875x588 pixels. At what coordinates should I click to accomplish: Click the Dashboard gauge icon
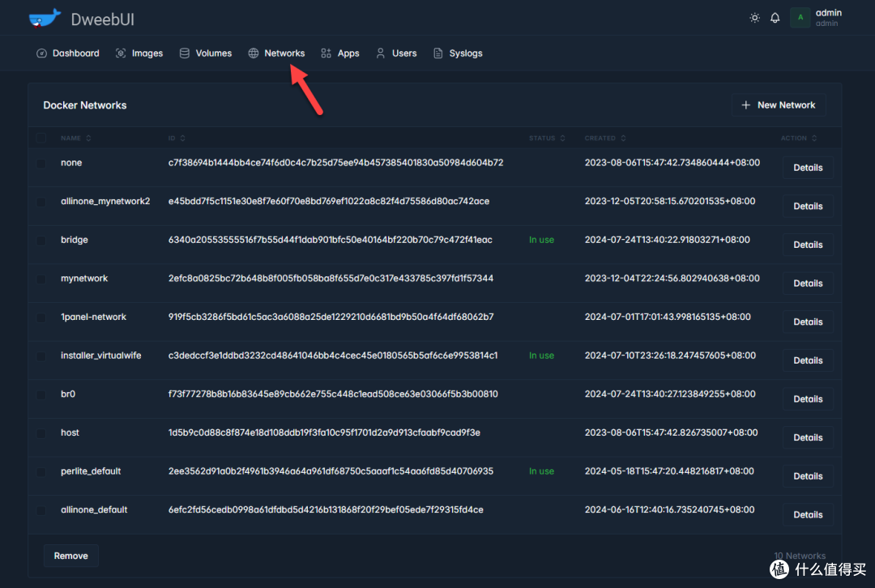[x=42, y=53]
